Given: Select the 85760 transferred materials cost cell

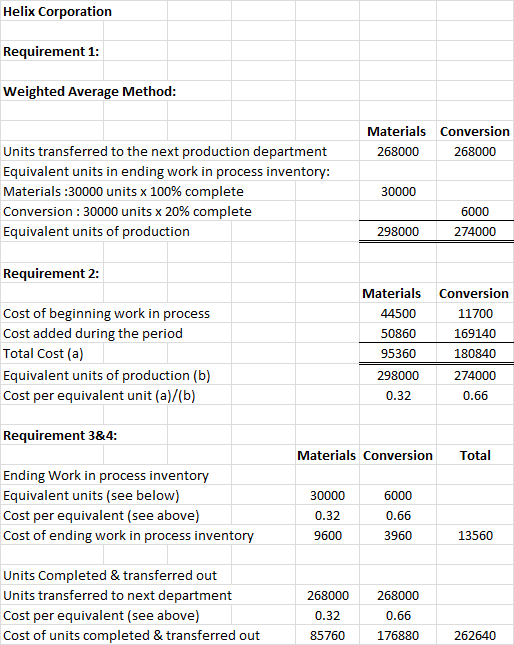Looking at the screenshot, I should (x=327, y=636).
